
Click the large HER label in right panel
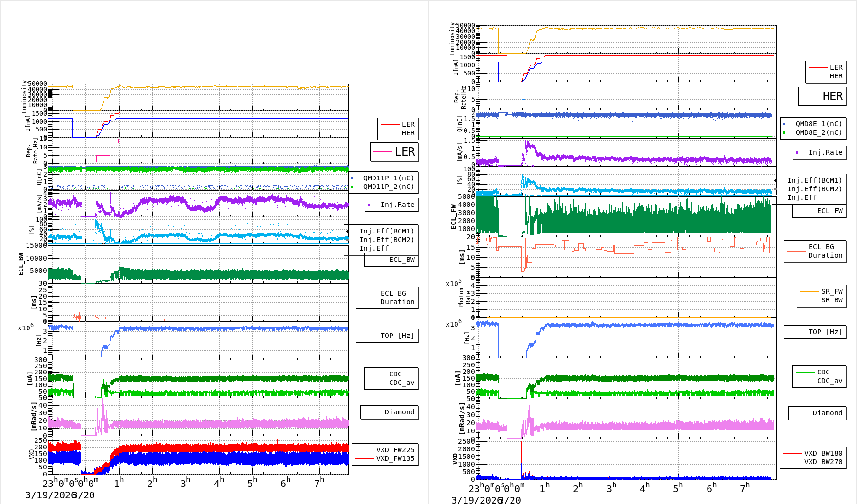click(x=832, y=96)
